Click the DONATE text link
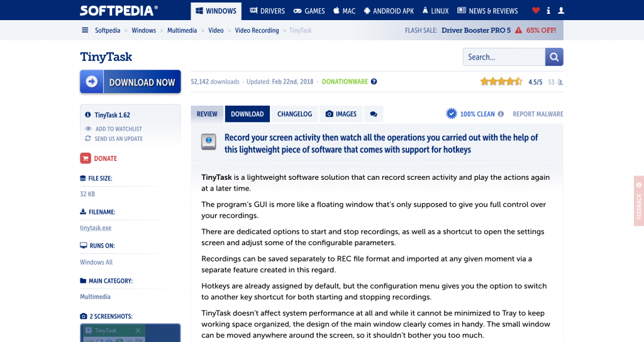Screen dimensions: 644x342 click(x=106, y=158)
